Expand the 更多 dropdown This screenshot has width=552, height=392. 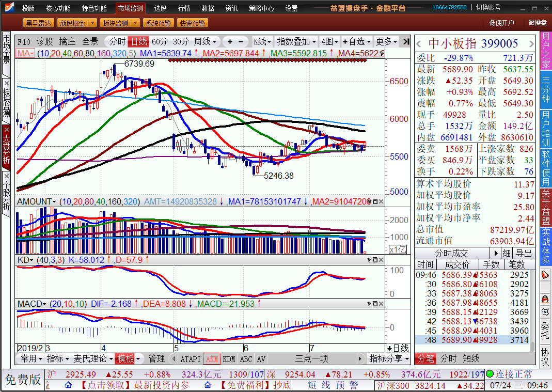point(387,41)
